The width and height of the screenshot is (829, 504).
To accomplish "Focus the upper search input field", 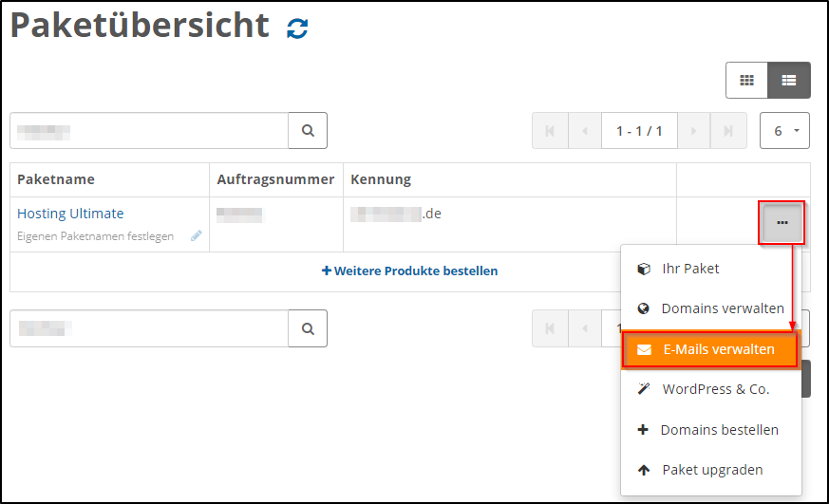I will 149,130.
